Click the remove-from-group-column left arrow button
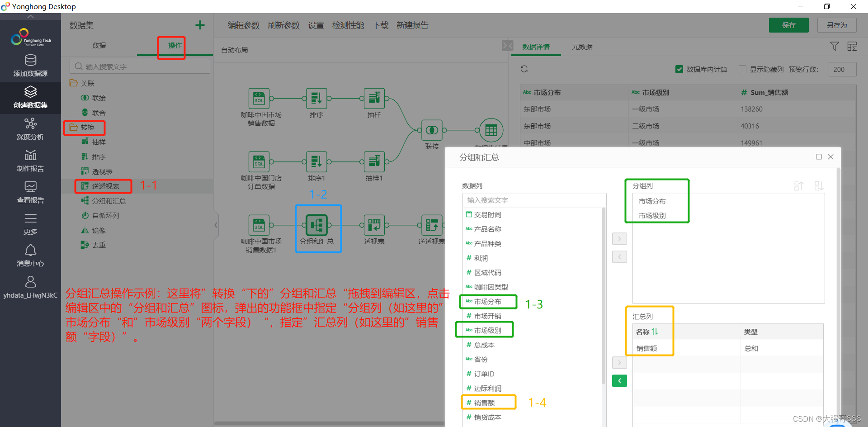This screenshot has width=868, height=427. [x=619, y=257]
